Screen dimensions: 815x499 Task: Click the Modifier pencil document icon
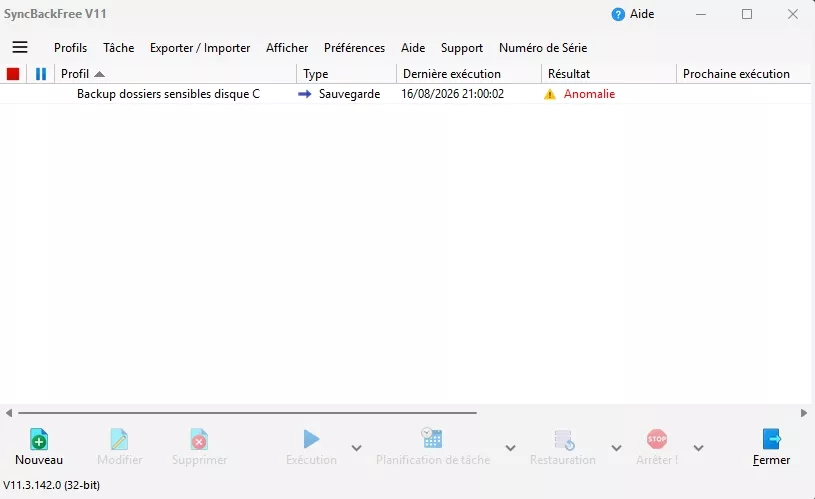click(119, 439)
